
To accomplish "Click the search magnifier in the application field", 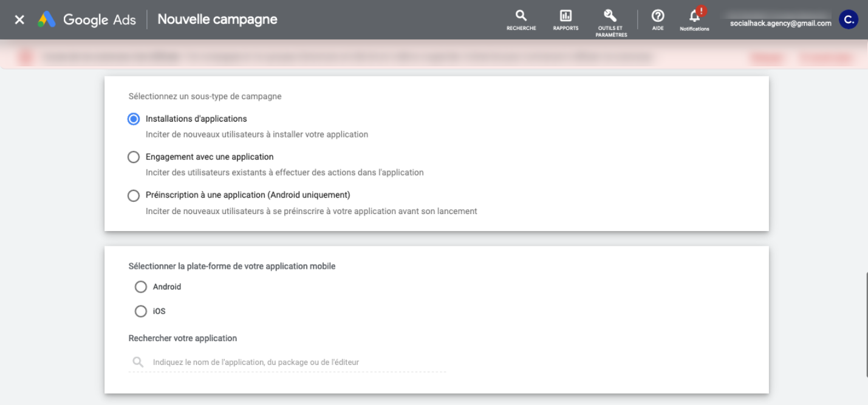I will coord(137,361).
